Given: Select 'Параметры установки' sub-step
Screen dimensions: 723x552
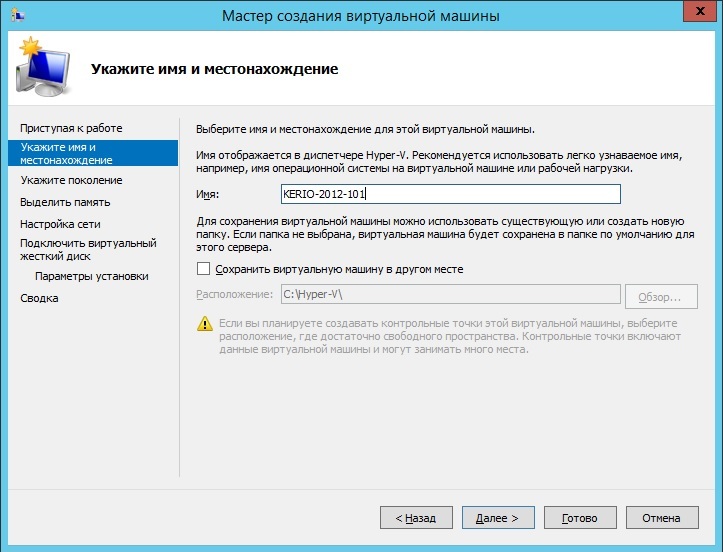Looking at the screenshot, I should point(91,276).
